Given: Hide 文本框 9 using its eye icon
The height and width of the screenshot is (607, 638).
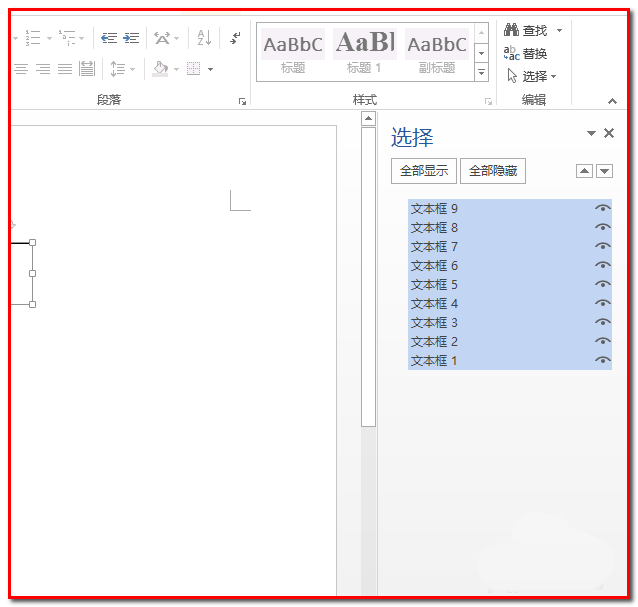Looking at the screenshot, I should (602, 209).
